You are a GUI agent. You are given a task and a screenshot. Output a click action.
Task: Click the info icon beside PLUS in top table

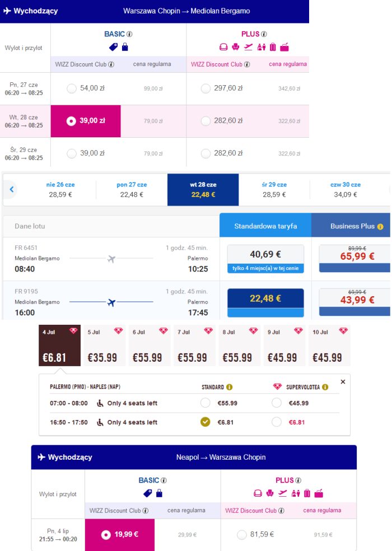click(x=264, y=34)
